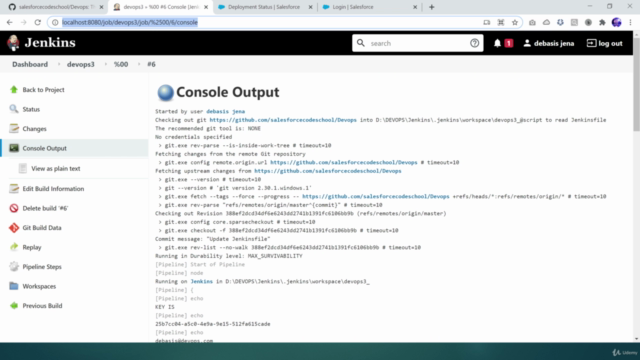Expand the Dashboard breadcrumb arrow
The height and width of the screenshot is (360, 640).
59,64
